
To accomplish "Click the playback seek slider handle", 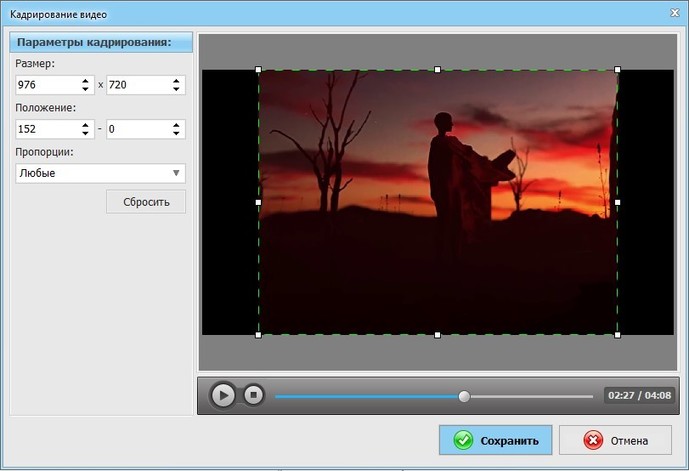I will [464, 396].
